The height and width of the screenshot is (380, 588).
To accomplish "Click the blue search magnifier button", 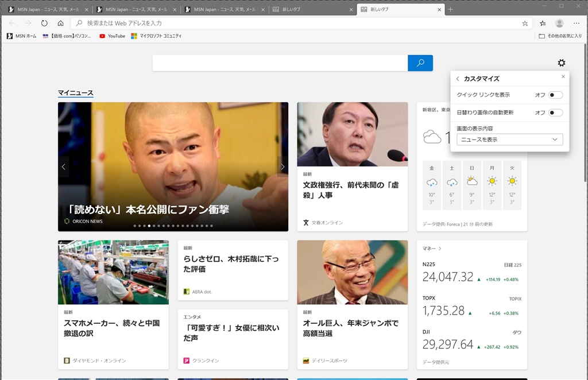I will pos(420,63).
